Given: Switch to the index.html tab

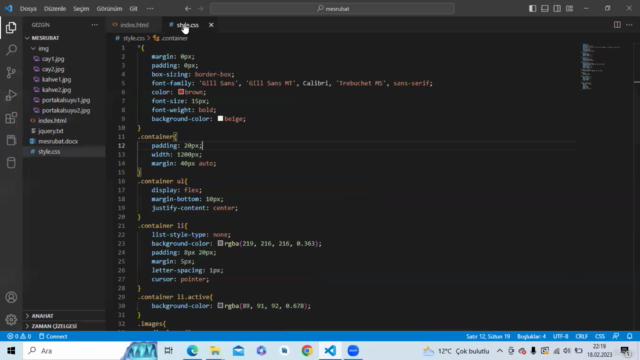Looking at the screenshot, I should tap(135, 25).
